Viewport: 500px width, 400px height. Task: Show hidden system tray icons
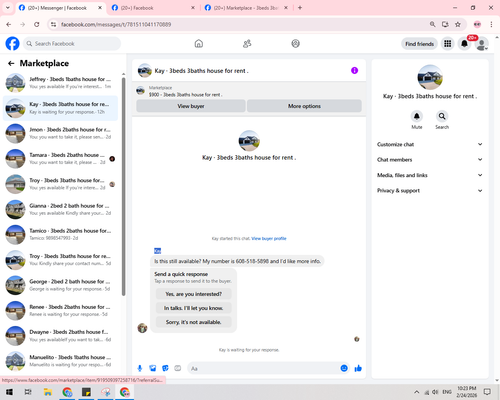tap(417, 392)
